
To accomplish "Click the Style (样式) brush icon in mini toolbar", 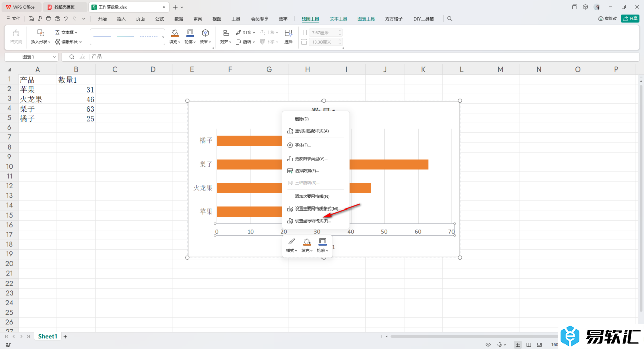I will point(291,242).
